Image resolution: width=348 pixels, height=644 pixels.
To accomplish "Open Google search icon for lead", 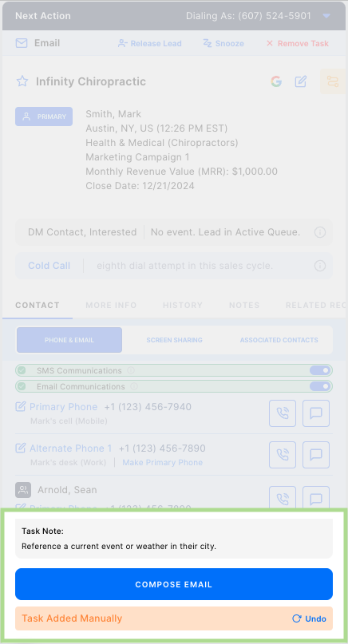I will [x=276, y=81].
